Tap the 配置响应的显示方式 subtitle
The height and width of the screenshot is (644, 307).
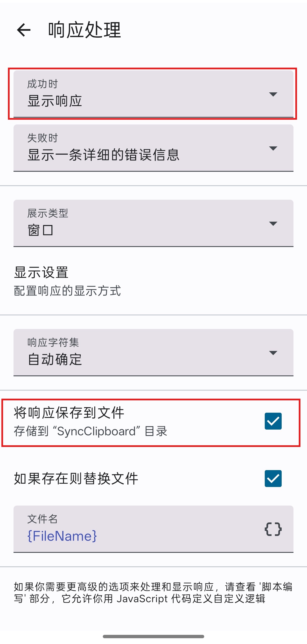click(x=68, y=291)
